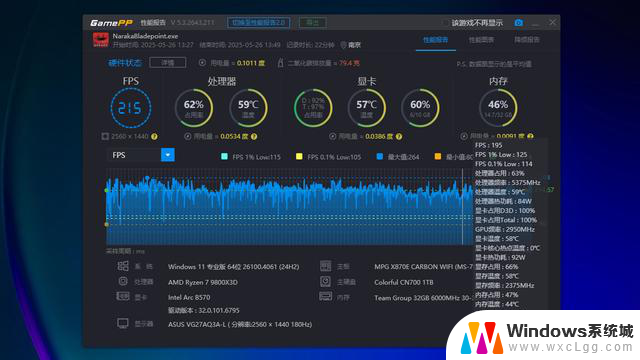Switch to the 性能报告 tab
This screenshot has width=640, height=360.
tap(436, 40)
